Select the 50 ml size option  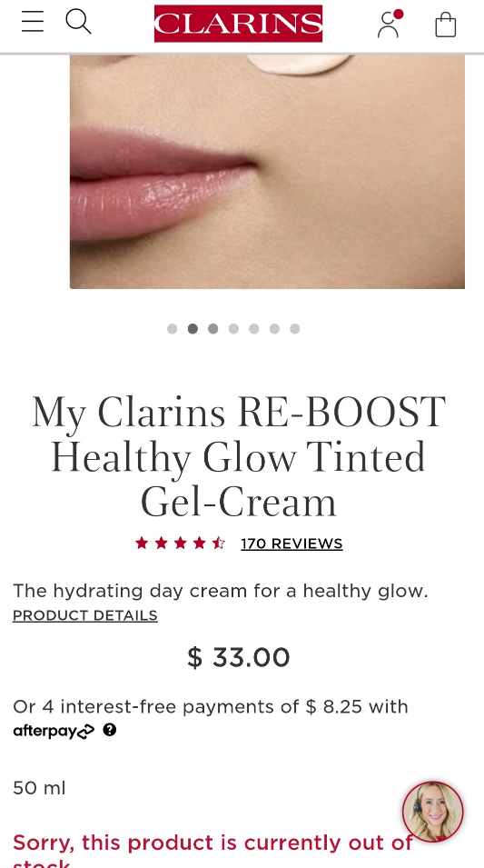click(x=39, y=788)
